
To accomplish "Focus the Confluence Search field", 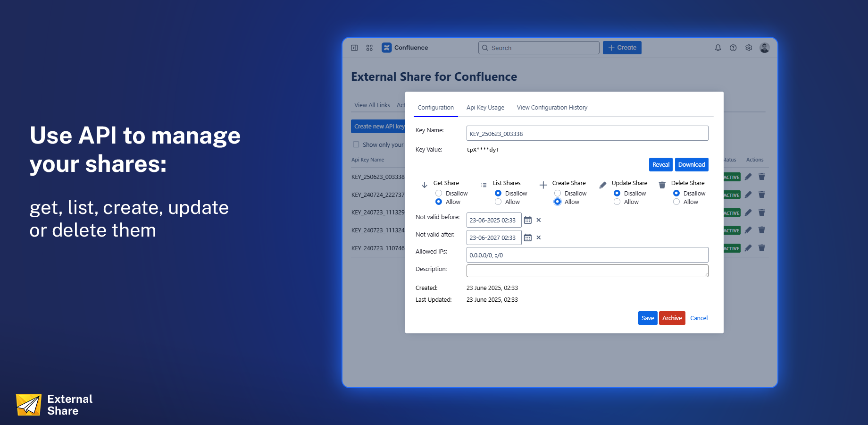I will click(x=539, y=48).
